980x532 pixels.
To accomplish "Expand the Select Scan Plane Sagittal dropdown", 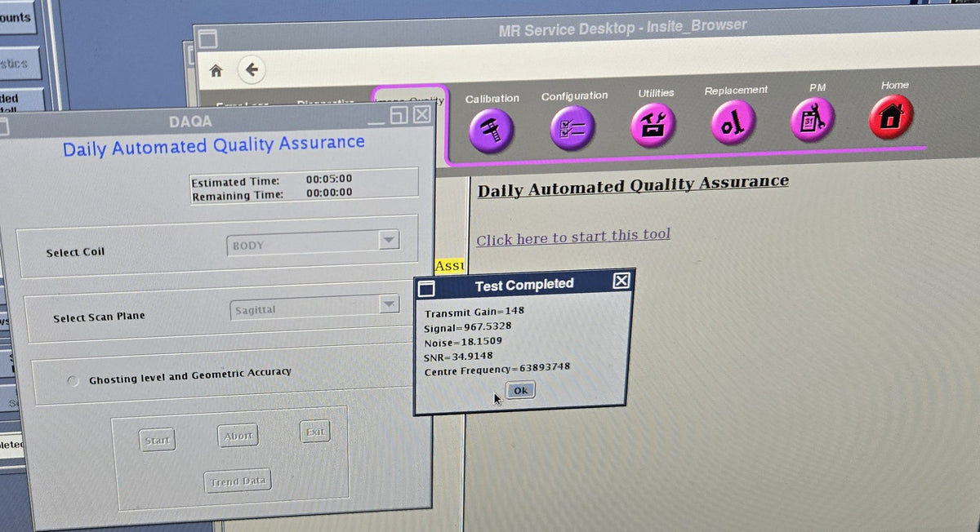I will tap(389, 304).
